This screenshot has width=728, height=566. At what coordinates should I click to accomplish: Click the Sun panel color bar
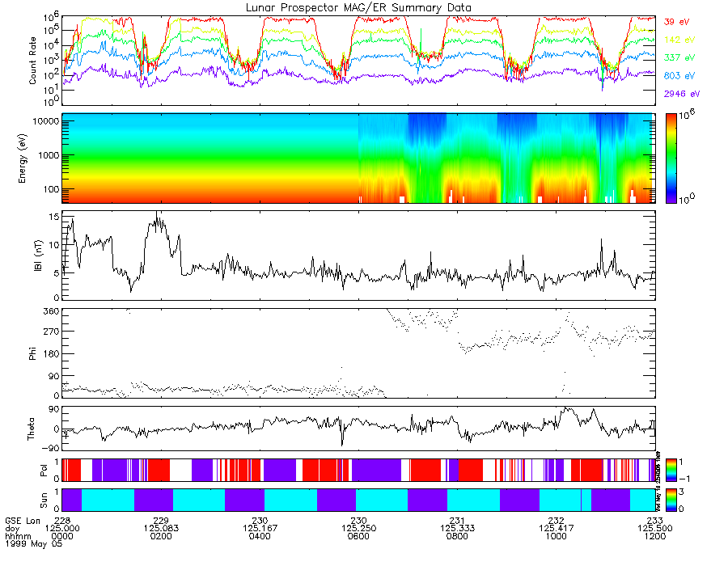coord(671,500)
